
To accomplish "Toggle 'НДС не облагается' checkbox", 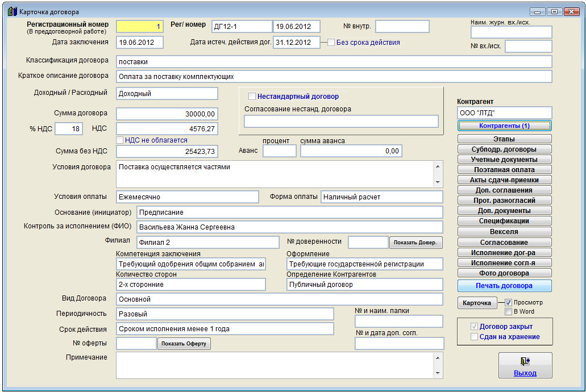I will (x=120, y=140).
